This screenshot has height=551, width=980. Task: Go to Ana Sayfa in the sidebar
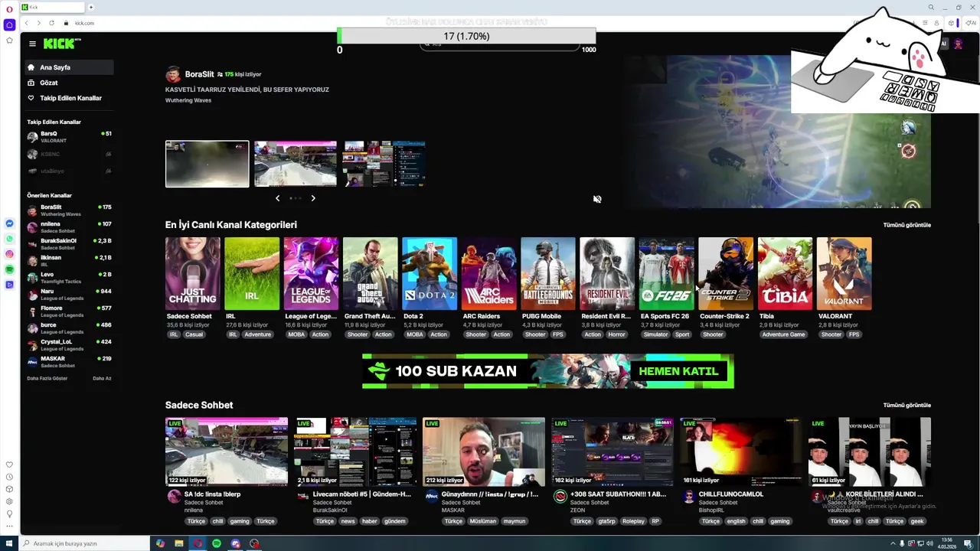[x=69, y=67]
